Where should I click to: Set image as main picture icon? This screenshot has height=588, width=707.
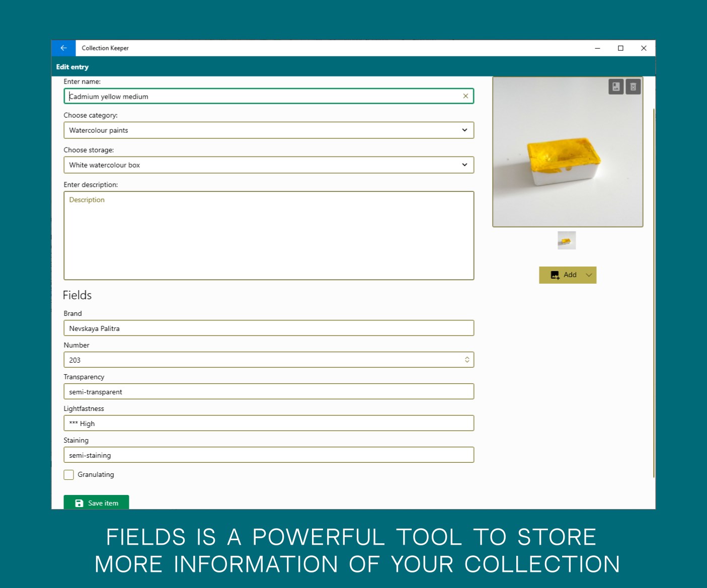tap(616, 87)
